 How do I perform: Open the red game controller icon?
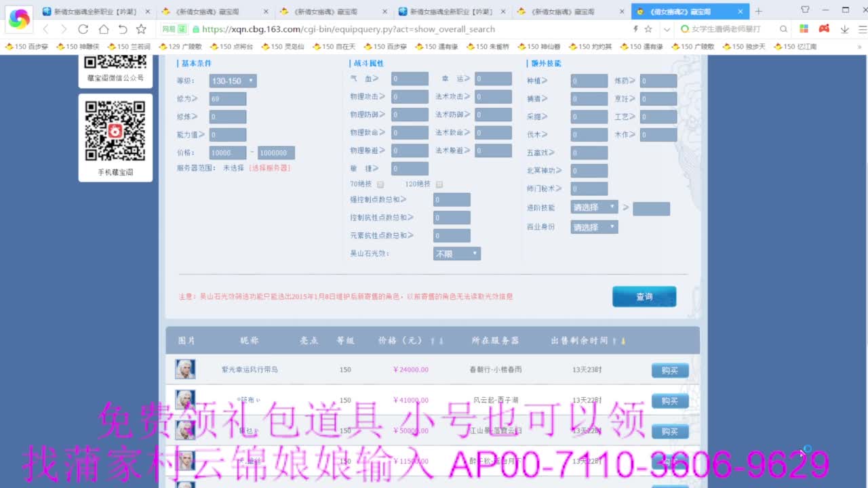point(824,29)
